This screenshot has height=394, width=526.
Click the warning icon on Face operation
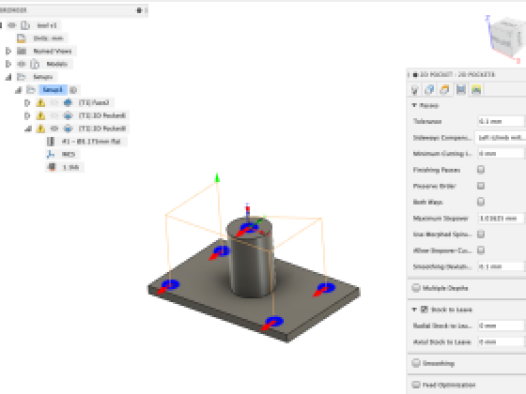(41, 103)
